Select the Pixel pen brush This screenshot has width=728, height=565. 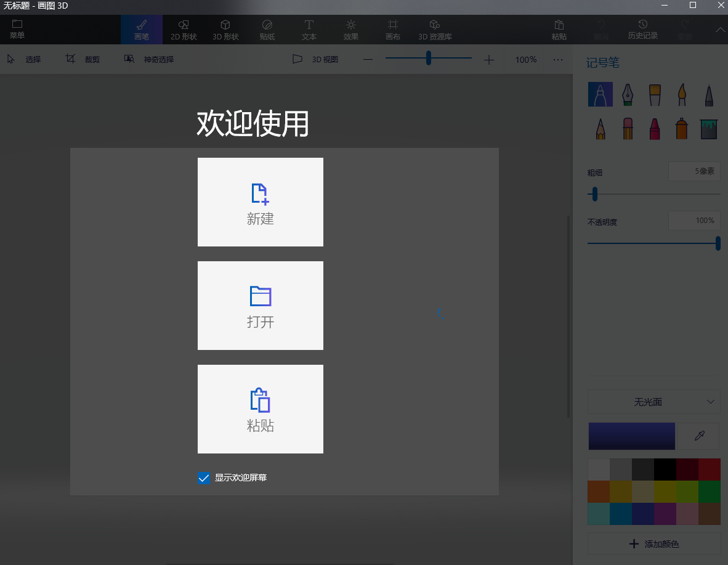tap(709, 94)
